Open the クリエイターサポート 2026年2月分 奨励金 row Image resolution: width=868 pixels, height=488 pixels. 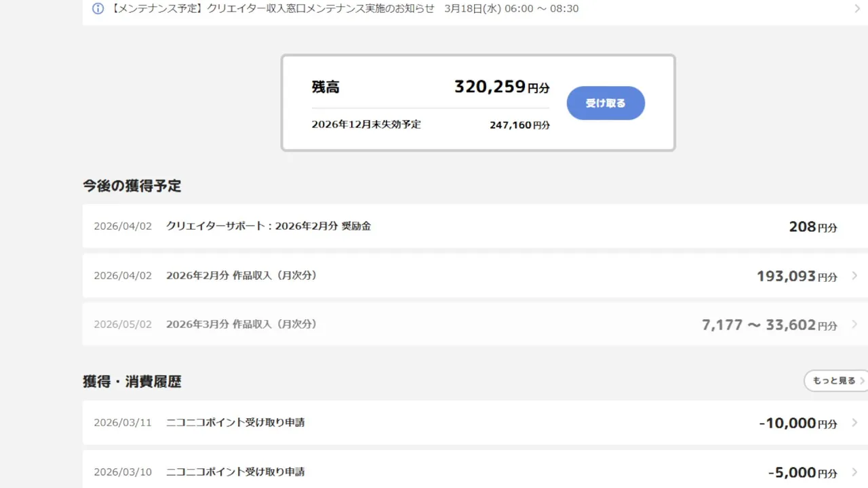pyautogui.click(x=475, y=226)
